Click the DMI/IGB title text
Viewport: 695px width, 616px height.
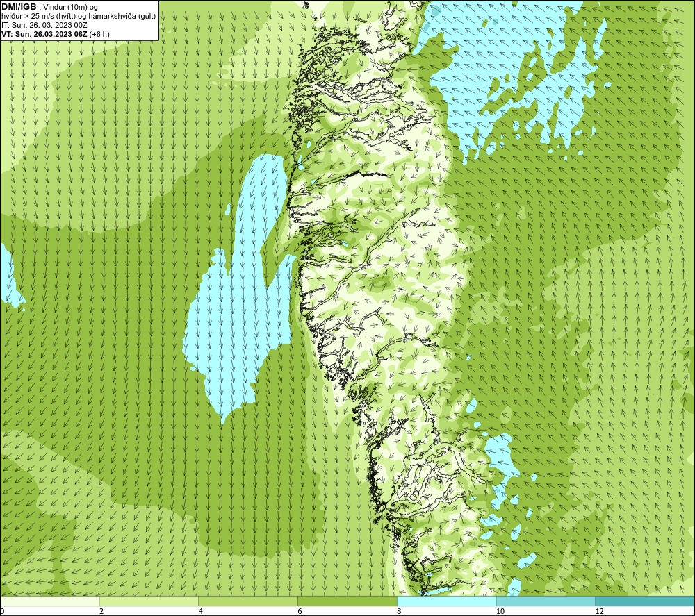19,7
